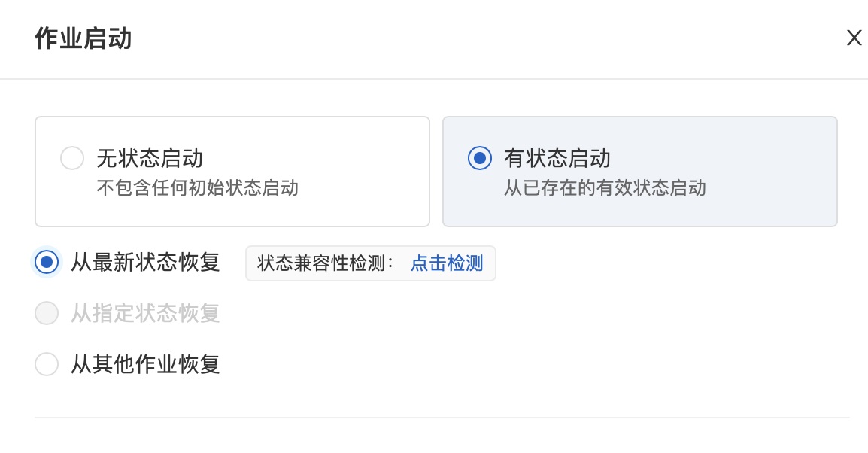Click the 点击检测 link
The height and width of the screenshot is (453, 868).
tap(447, 263)
